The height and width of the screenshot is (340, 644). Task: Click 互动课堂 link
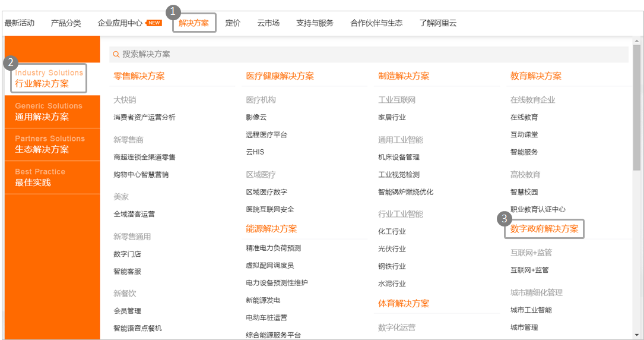(524, 134)
